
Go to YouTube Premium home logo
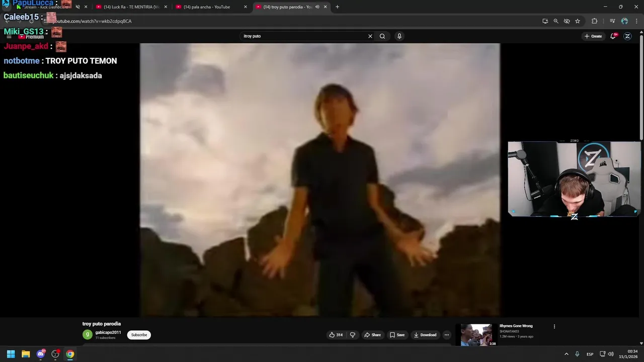click(31, 37)
